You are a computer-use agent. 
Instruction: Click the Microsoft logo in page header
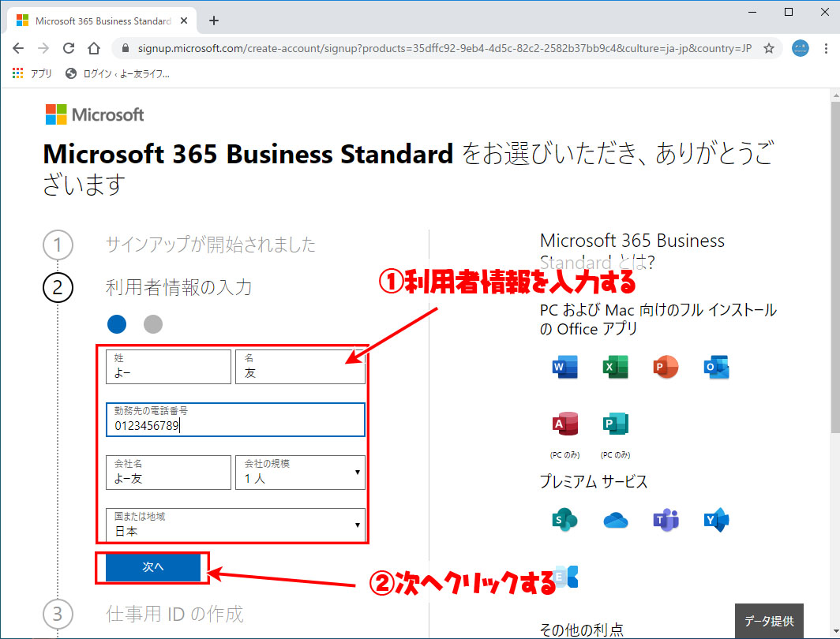[95, 114]
